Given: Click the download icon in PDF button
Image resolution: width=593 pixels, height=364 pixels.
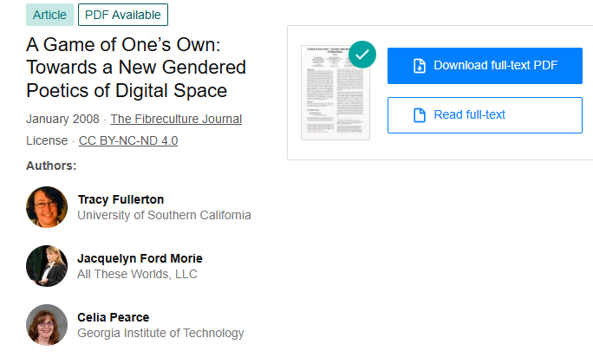Looking at the screenshot, I should point(420,66).
